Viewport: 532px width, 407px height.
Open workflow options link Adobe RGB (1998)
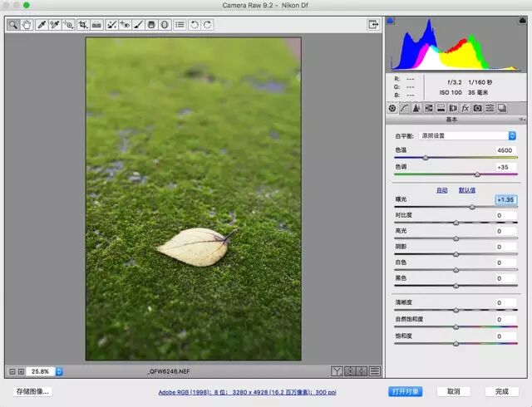point(247,392)
